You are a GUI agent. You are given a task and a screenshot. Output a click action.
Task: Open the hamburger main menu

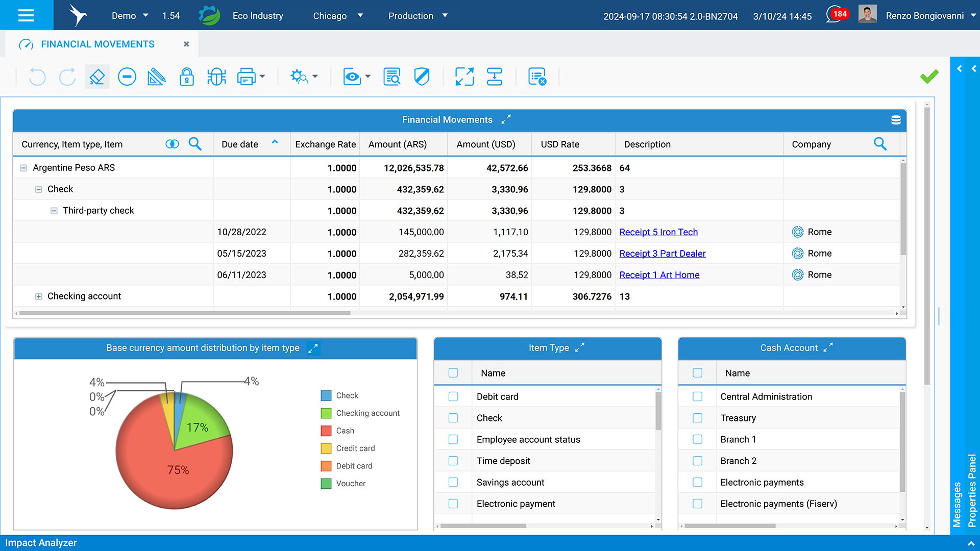tap(26, 15)
